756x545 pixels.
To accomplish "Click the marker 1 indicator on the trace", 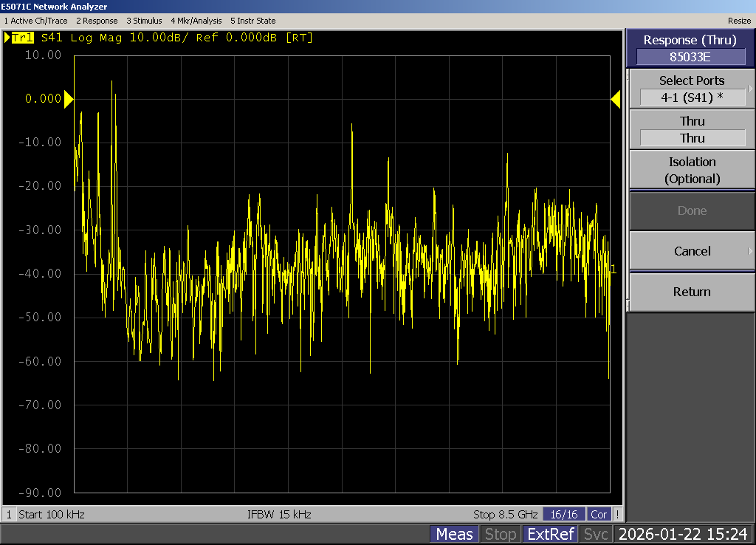I will (614, 269).
